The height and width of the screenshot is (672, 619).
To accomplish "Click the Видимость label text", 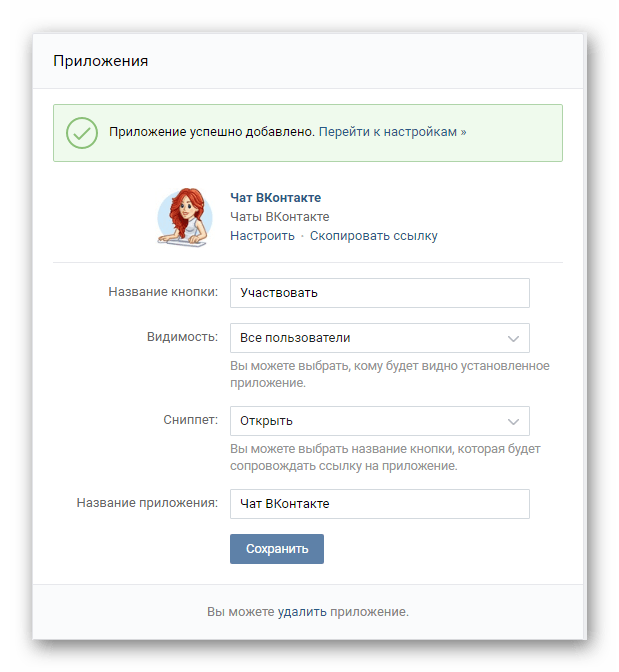I will (182, 337).
